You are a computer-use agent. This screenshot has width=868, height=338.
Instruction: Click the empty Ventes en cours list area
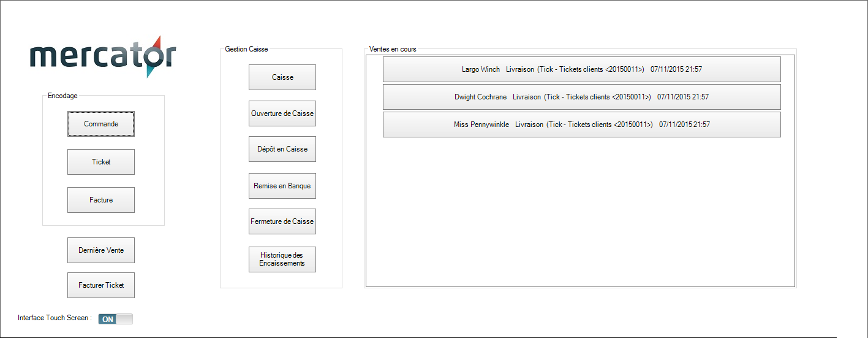pos(579,215)
